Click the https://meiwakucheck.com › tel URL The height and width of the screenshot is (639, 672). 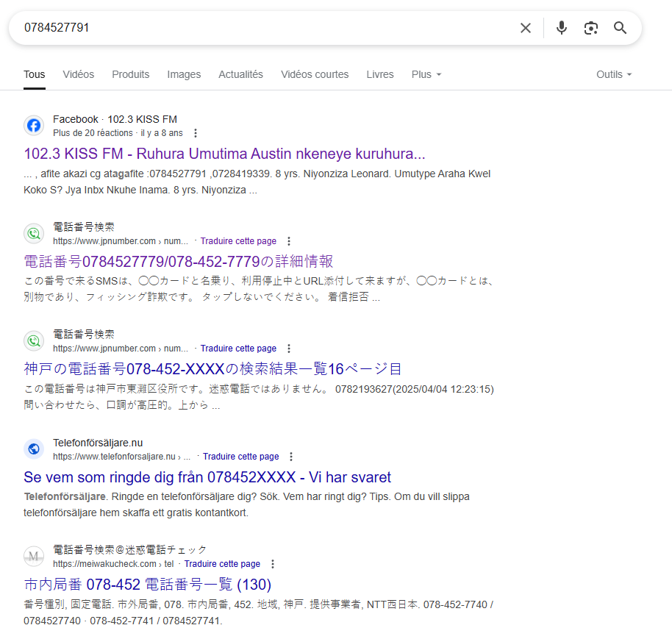113,564
